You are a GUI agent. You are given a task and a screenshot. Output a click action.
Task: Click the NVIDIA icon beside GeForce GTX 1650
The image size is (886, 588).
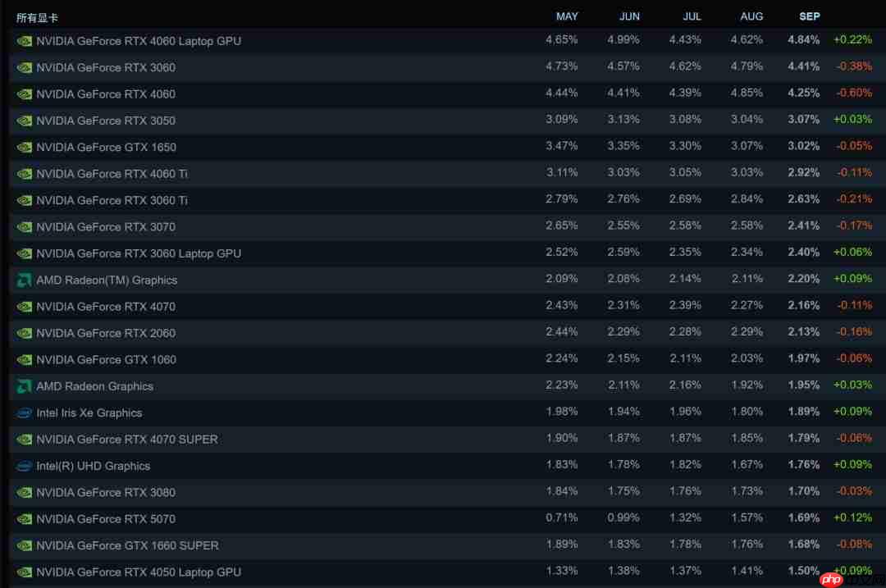23,147
